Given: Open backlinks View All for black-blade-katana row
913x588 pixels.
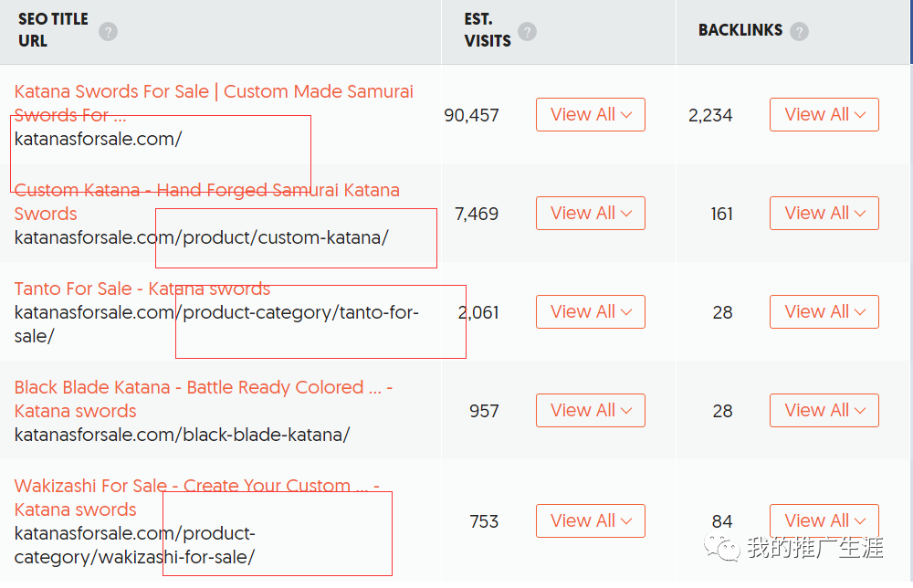Looking at the screenshot, I should pos(824,411).
